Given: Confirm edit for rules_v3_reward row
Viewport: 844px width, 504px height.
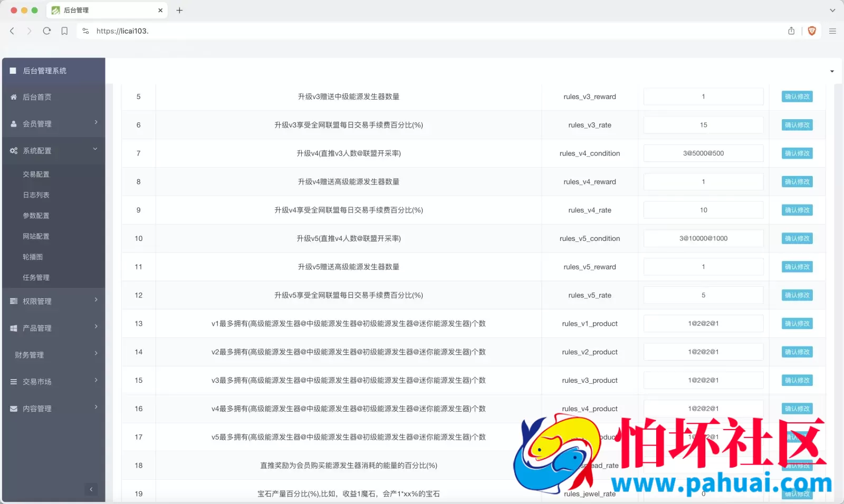Looking at the screenshot, I should tap(797, 96).
